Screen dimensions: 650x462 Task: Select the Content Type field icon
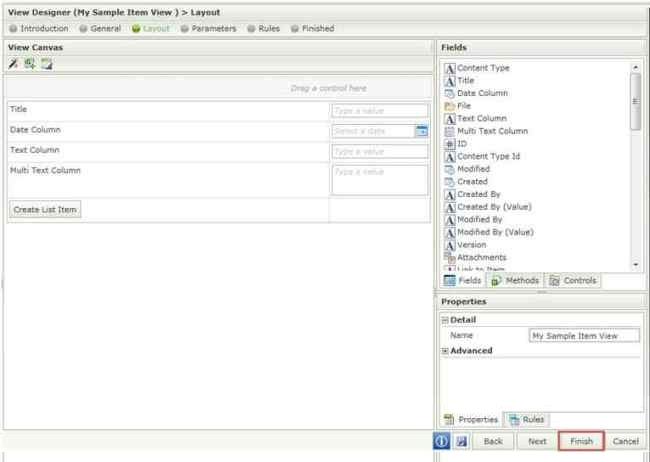pos(449,68)
